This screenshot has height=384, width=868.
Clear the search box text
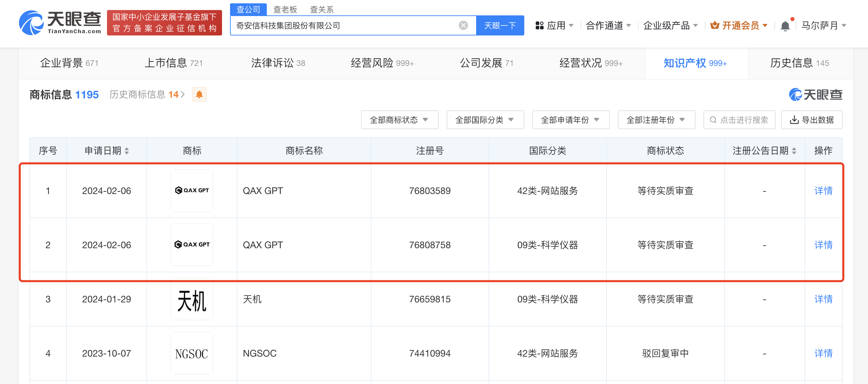463,25
